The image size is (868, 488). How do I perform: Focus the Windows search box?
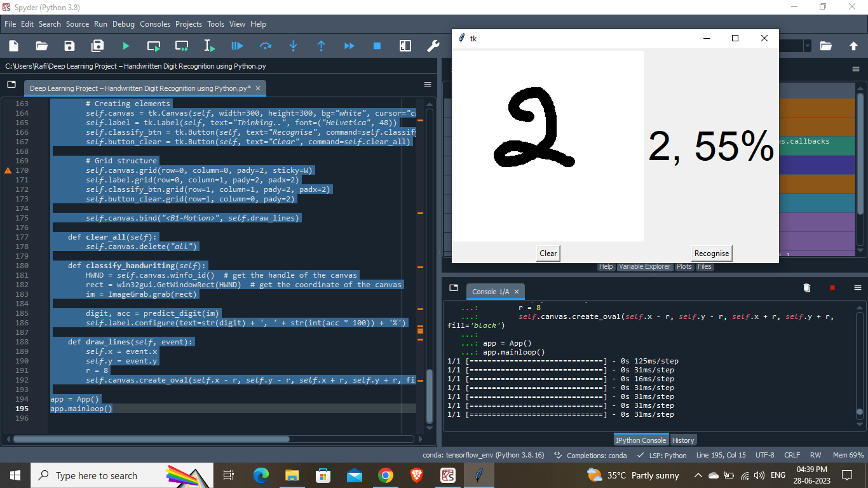coord(114,475)
